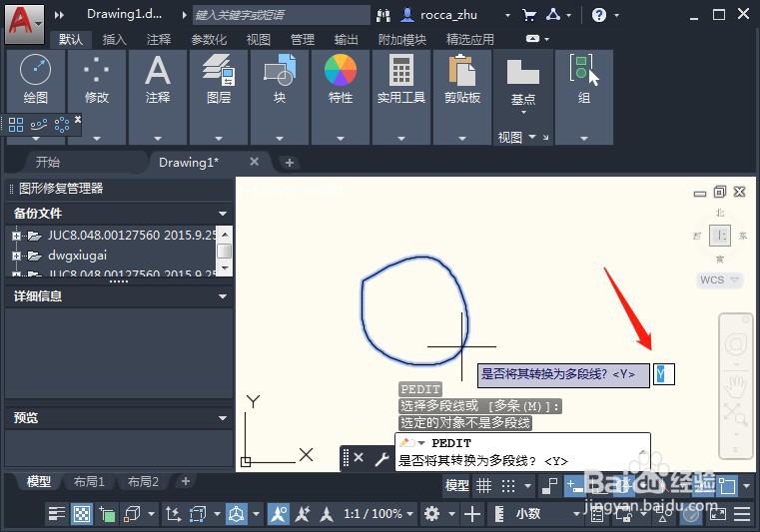
Task: Toggle snap mode dots in status bar
Action: click(508, 485)
